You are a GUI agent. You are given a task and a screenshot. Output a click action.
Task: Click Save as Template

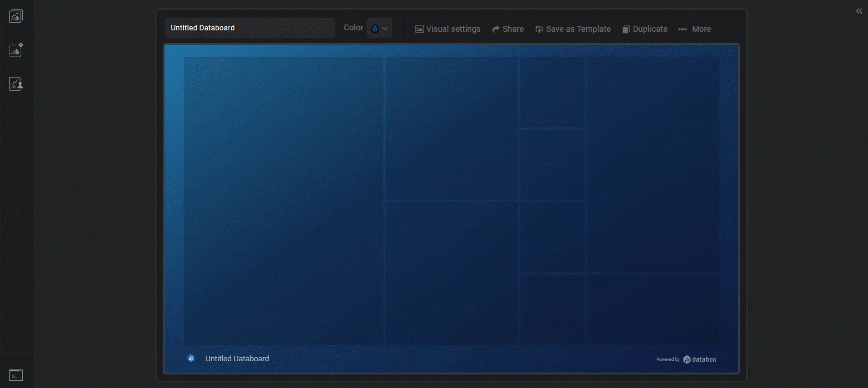pos(573,29)
